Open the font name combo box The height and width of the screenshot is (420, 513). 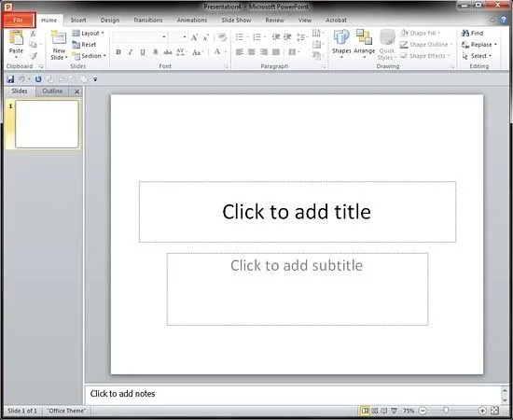pos(140,37)
